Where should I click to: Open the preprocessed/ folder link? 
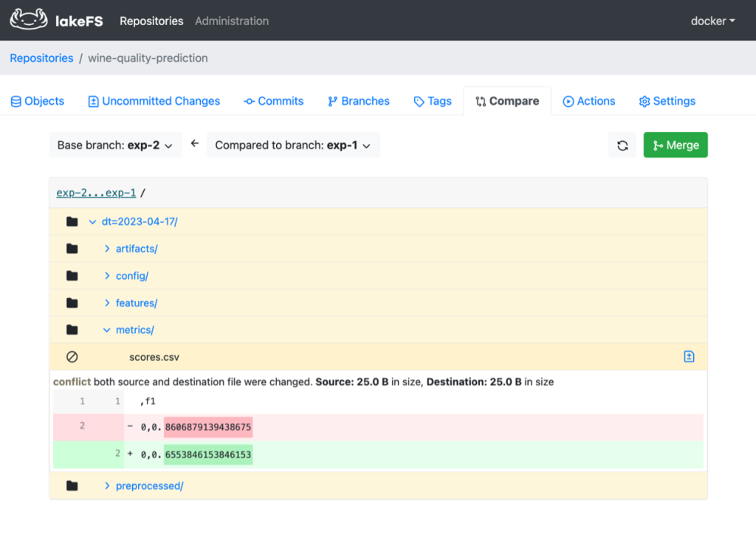(149, 486)
